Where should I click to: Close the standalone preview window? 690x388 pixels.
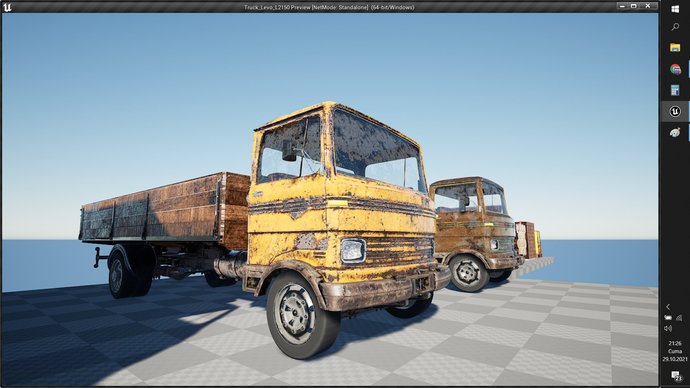click(648, 6)
